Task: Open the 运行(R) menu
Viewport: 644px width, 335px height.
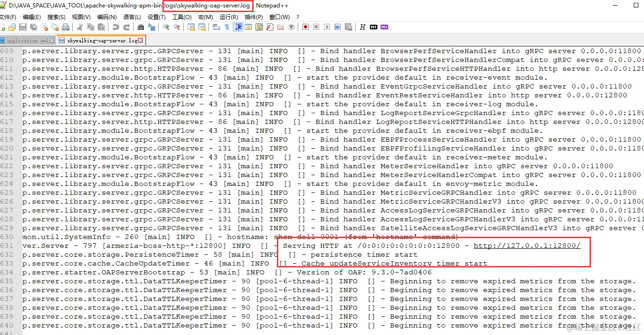Action: (x=228, y=17)
